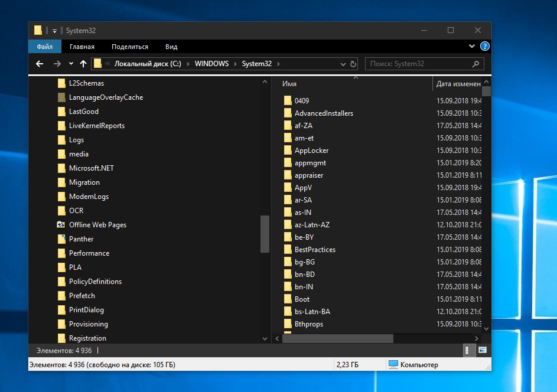Click the Forward navigation arrow
Image resolution: width=557 pixels, height=392 pixels.
tap(57, 64)
